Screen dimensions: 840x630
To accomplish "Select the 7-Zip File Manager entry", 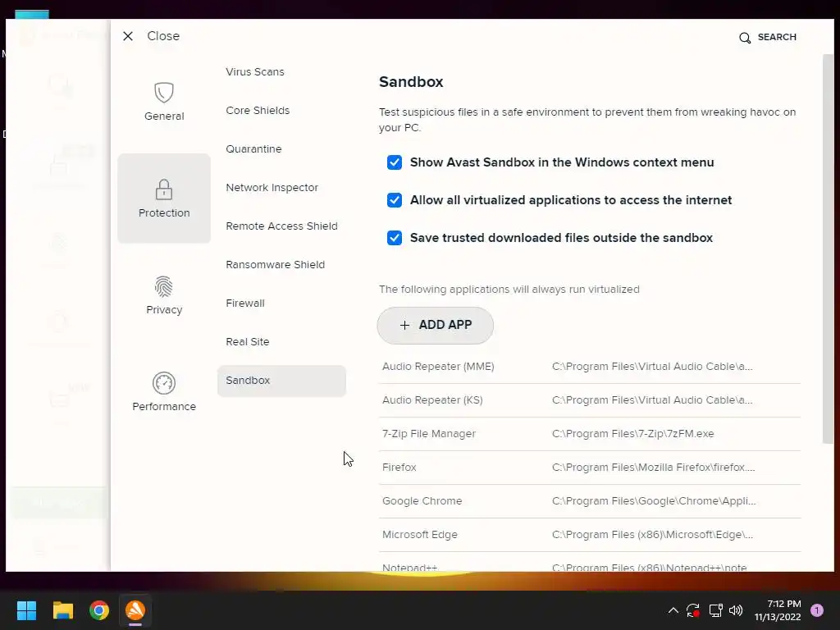I will point(589,434).
